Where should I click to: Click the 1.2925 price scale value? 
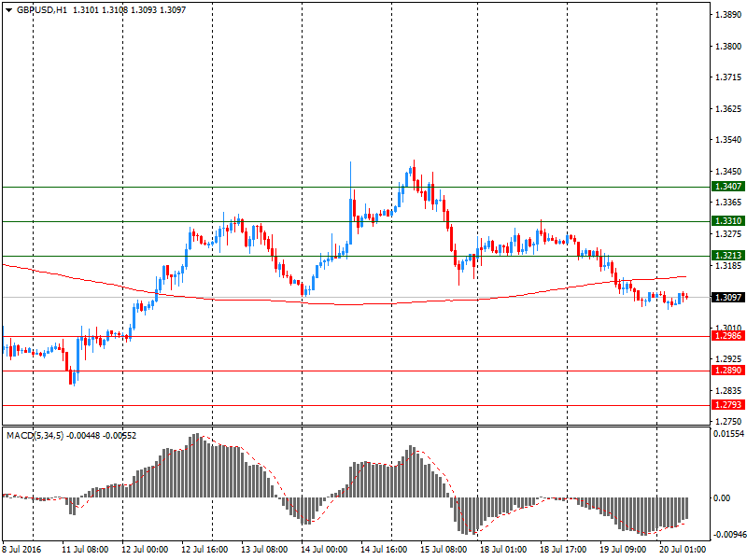click(728, 358)
